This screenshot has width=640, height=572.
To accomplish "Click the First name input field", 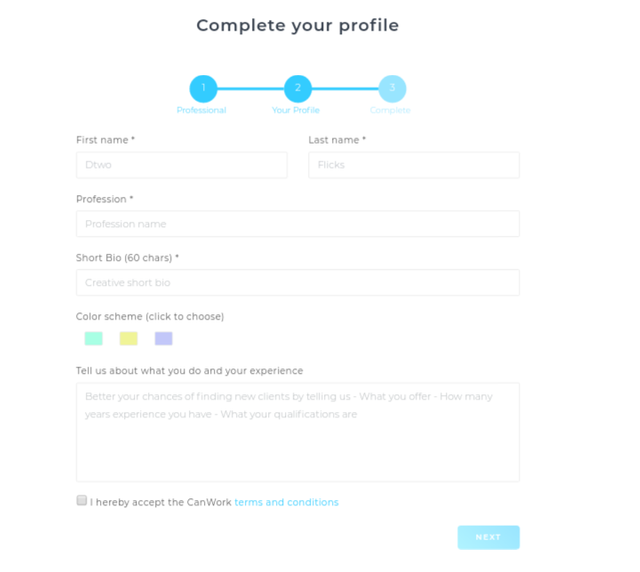I will coord(181,165).
